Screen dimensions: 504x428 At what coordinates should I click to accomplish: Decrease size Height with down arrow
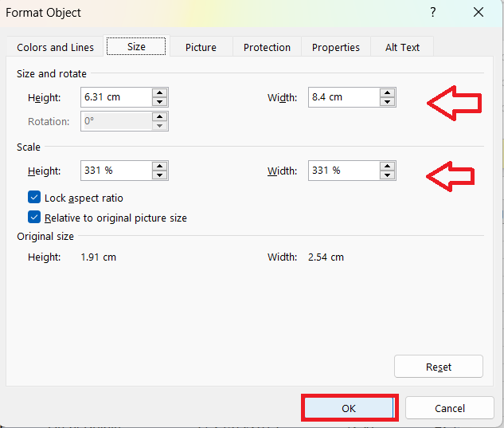click(160, 102)
